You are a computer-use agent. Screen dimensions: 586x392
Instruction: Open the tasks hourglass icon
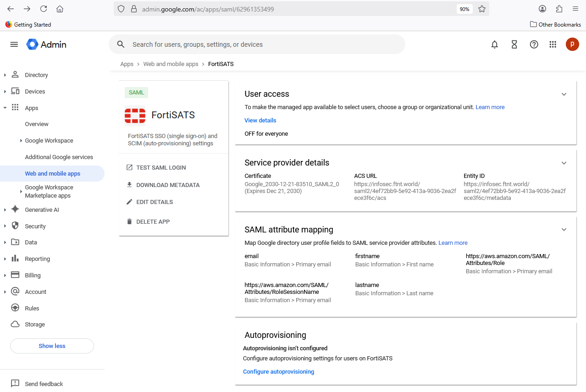point(514,44)
